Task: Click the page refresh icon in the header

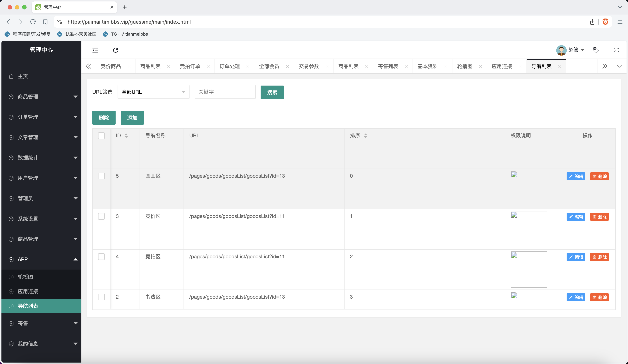Action: pyautogui.click(x=115, y=50)
